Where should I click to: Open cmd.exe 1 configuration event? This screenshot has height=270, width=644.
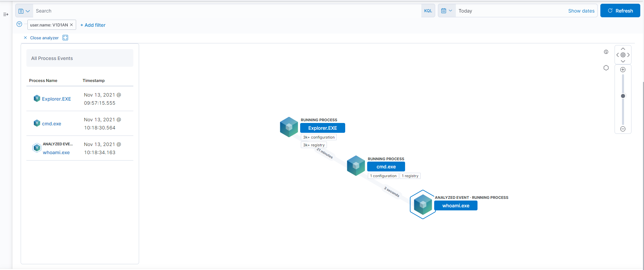tap(383, 176)
